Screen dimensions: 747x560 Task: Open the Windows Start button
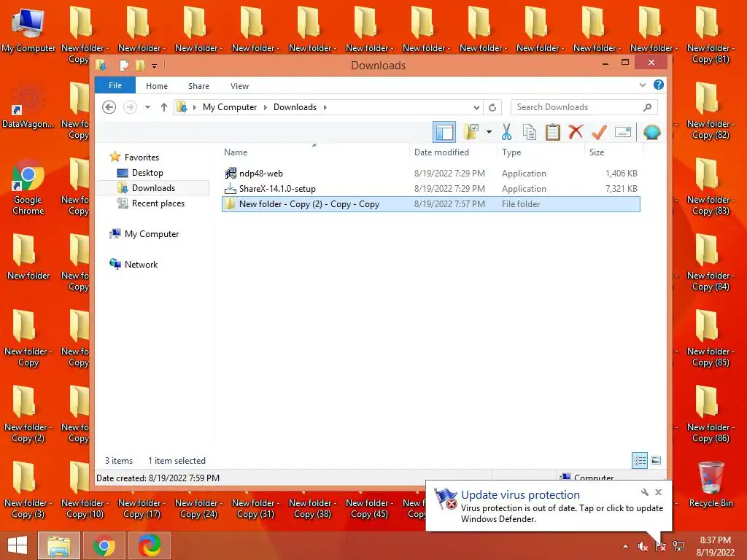tap(18, 545)
